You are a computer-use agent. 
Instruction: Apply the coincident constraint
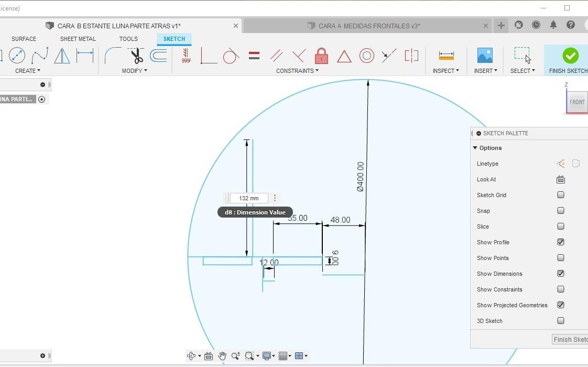coord(209,56)
